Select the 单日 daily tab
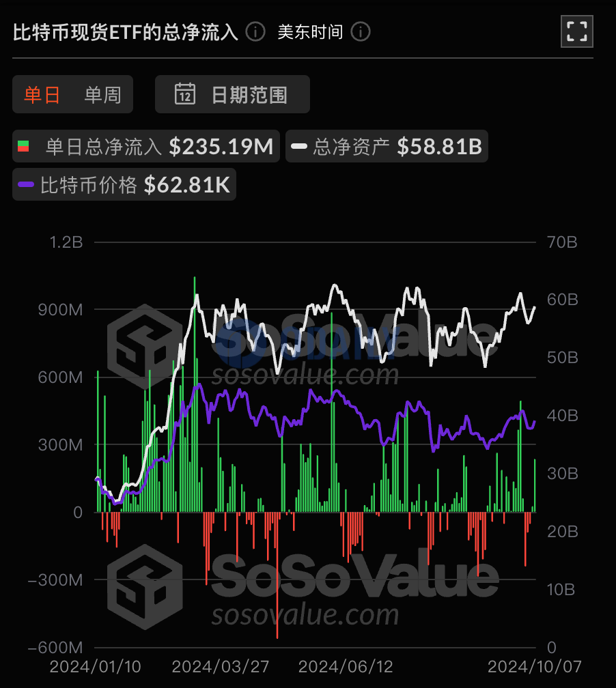This screenshot has width=616, height=688. pos(42,95)
